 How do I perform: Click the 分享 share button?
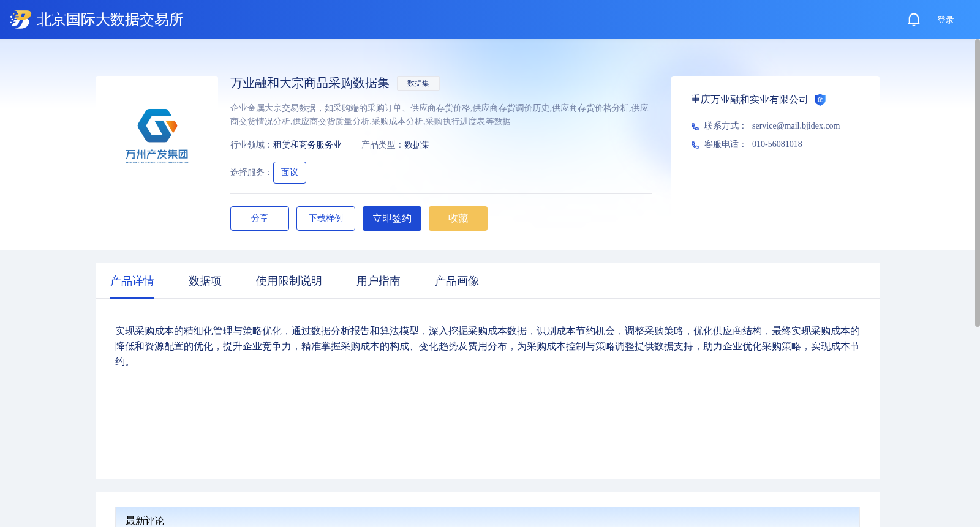click(260, 219)
